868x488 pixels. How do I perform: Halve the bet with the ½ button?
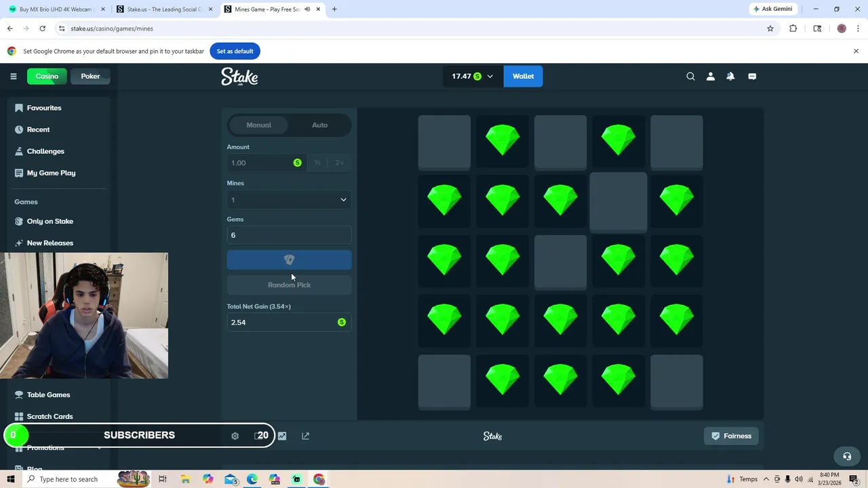[317, 163]
